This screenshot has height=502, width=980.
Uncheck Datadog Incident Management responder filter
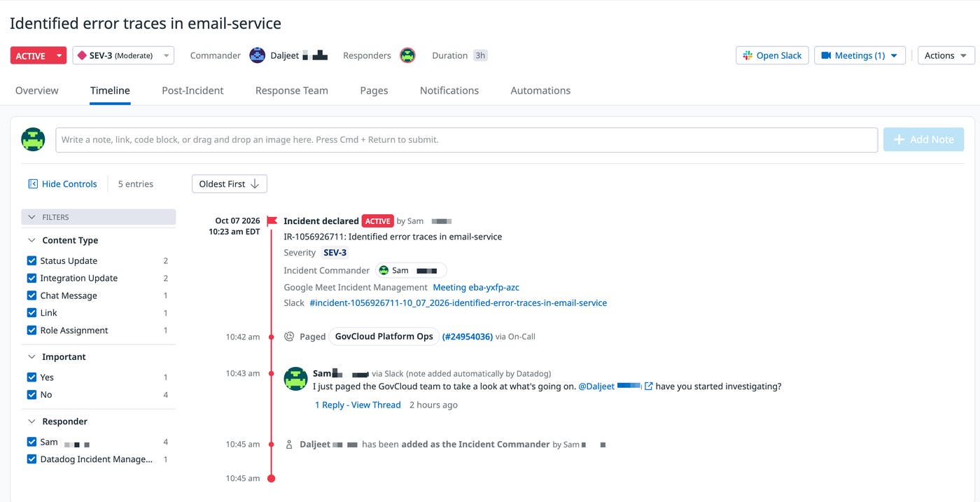(x=31, y=459)
